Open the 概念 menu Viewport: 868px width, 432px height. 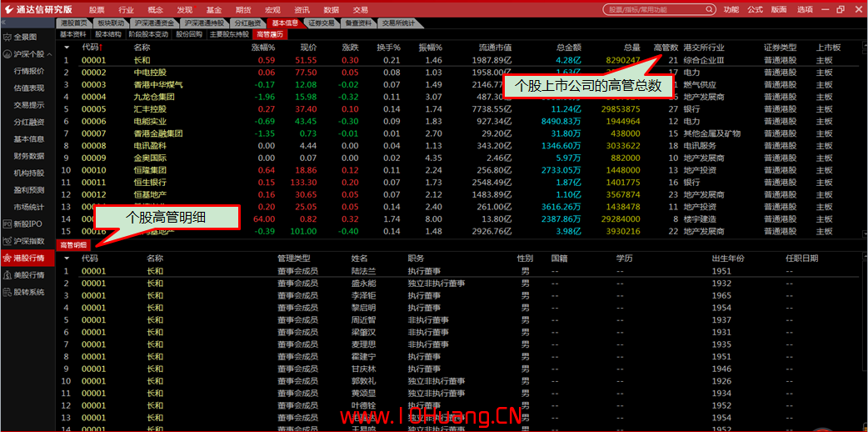tap(156, 9)
